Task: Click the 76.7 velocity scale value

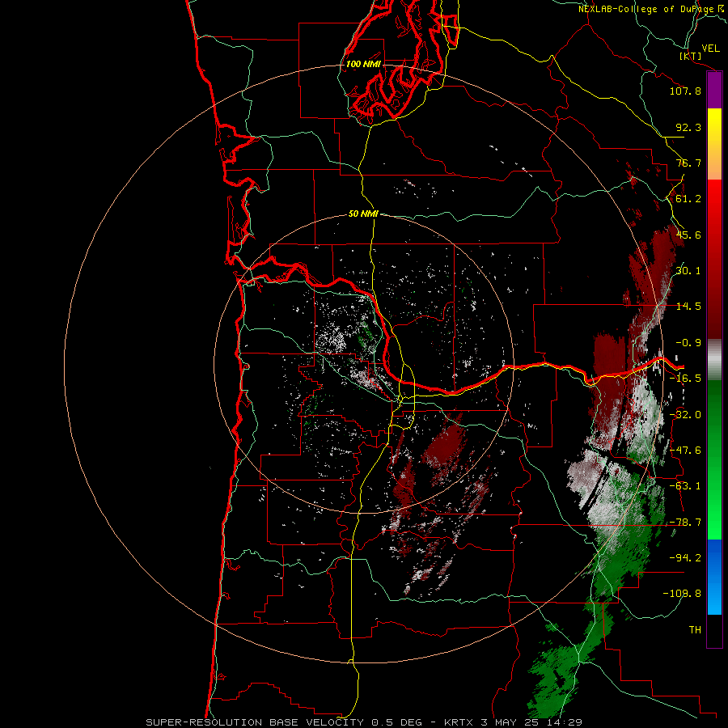Action: [x=688, y=163]
